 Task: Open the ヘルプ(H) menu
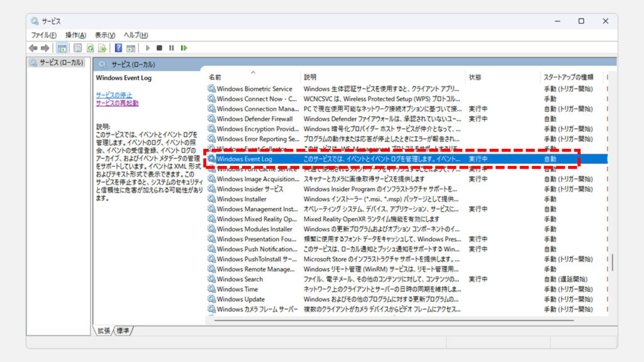pyautogui.click(x=136, y=35)
